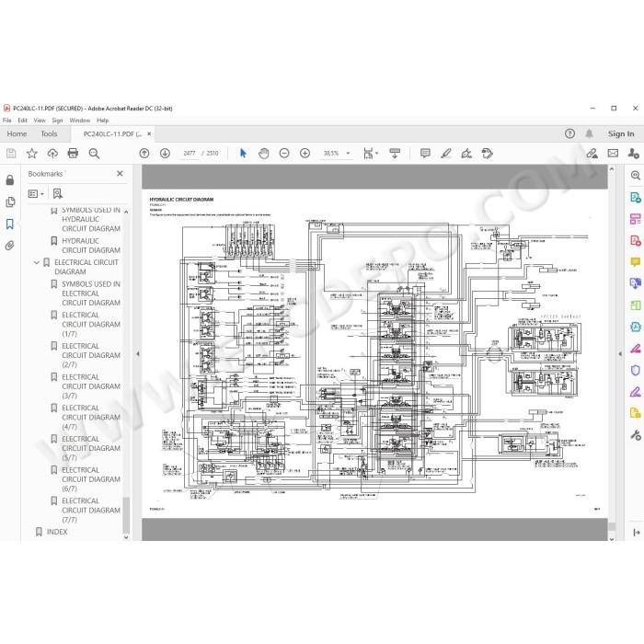Toggle the Bookmarks panel icon
644x644 pixels.
pyautogui.click(x=10, y=224)
